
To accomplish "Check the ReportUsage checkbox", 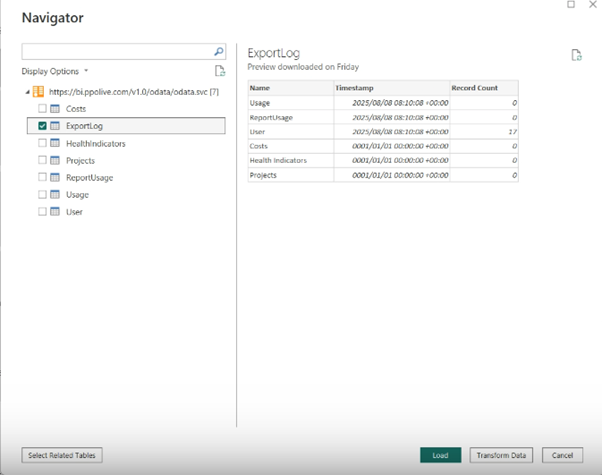I will click(x=42, y=177).
